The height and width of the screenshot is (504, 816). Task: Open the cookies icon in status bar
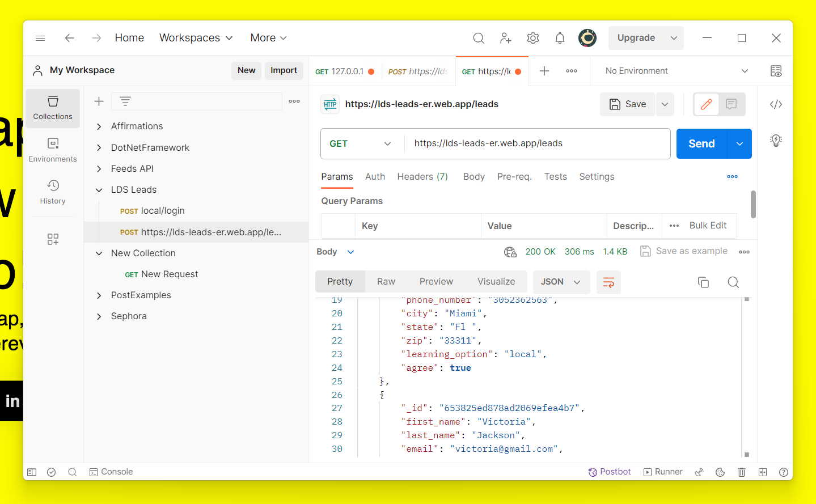(720, 472)
